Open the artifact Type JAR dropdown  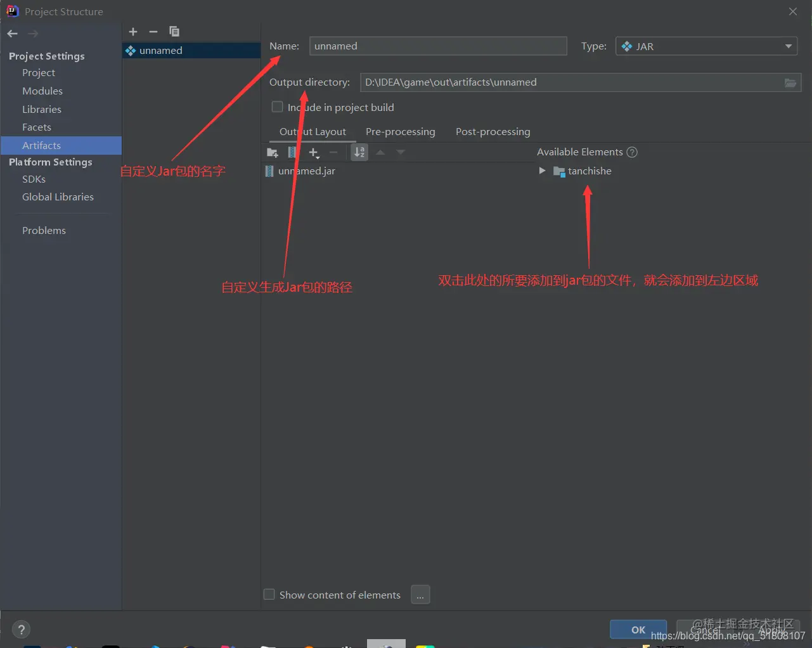707,46
